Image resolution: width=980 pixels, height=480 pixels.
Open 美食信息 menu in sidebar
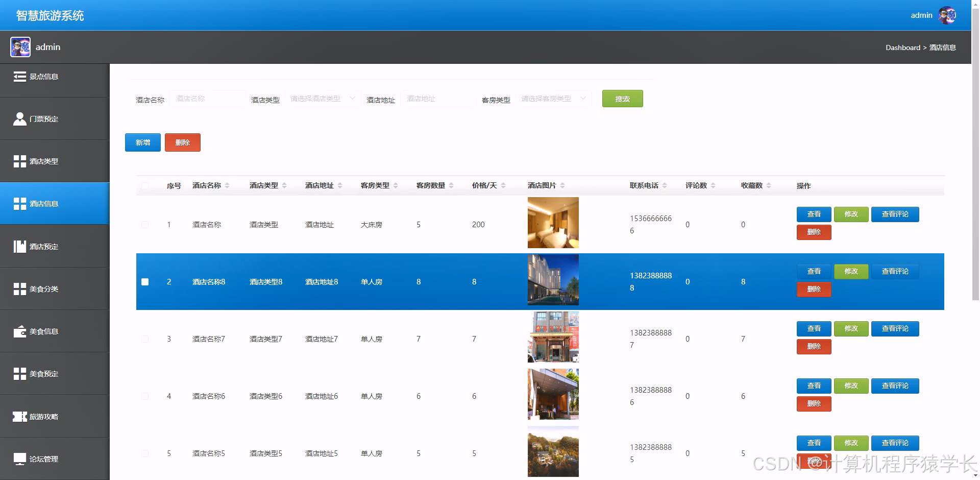coord(55,331)
